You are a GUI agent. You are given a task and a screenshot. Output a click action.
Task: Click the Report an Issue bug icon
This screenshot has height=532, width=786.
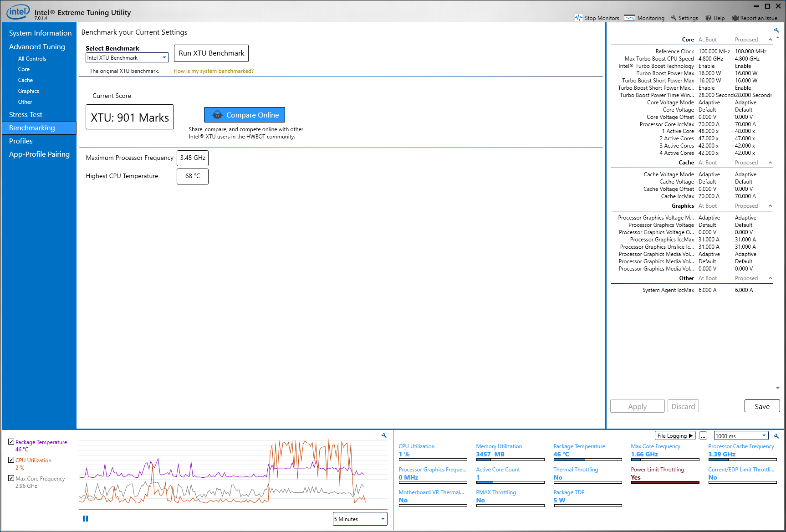735,18
